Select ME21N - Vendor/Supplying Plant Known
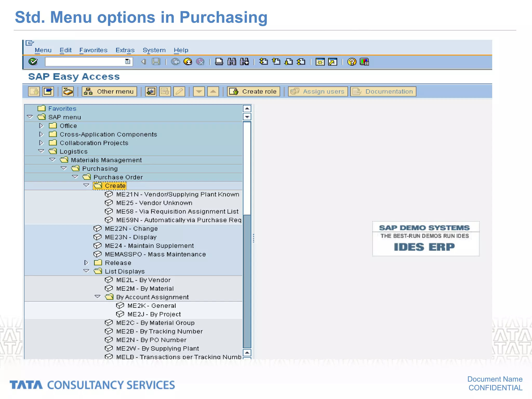This screenshot has width=532, height=399. (x=178, y=194)
